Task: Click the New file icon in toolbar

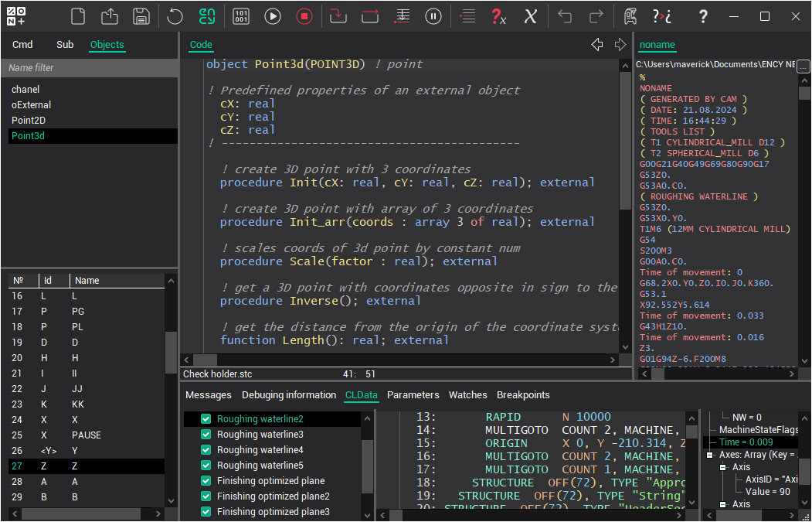Action: 77,16
